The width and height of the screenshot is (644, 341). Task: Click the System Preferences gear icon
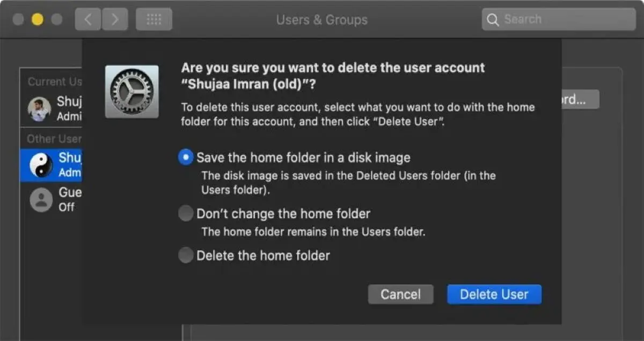pos(131,92)
